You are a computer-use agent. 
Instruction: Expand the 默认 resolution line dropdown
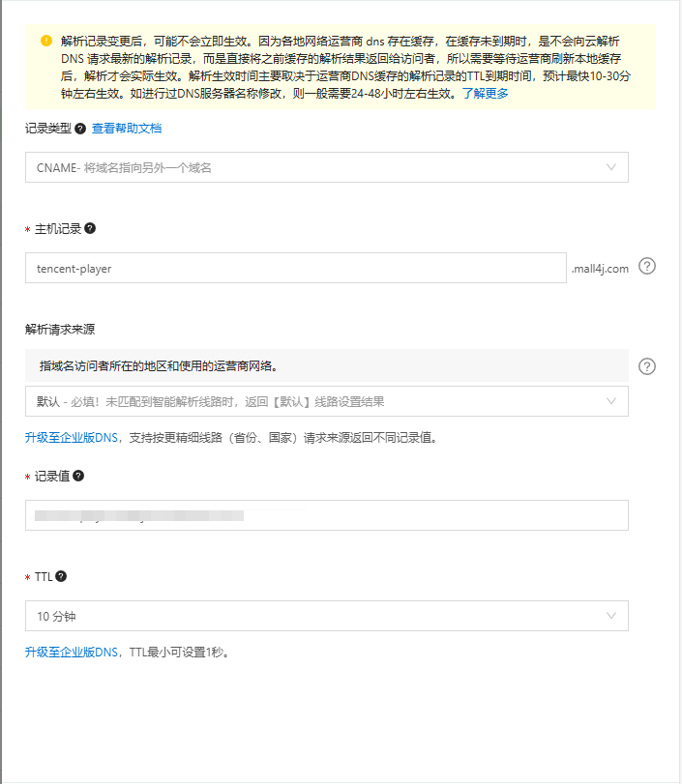[x=326, y=401]
